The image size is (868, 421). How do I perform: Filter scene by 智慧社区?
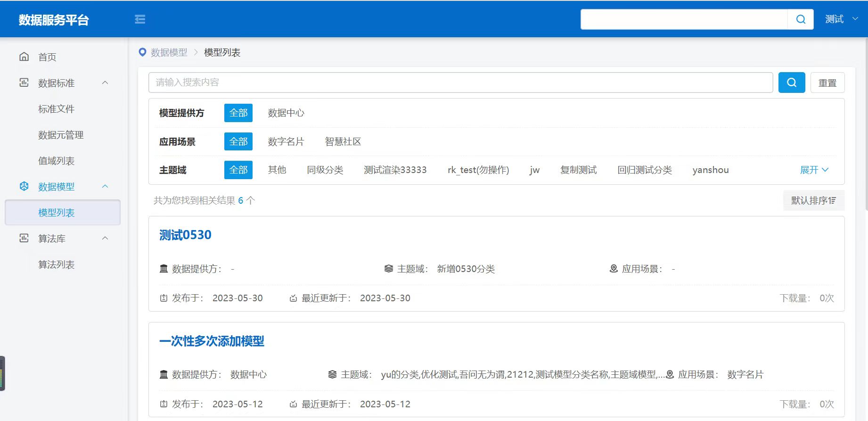(x=343, y=141)
